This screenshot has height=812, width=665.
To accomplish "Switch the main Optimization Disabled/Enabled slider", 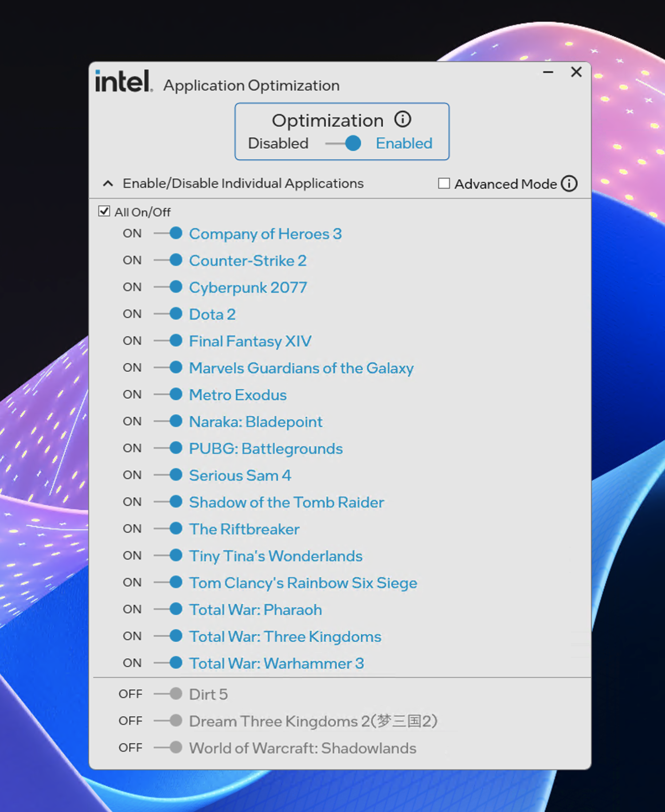I will click(343, 143).
